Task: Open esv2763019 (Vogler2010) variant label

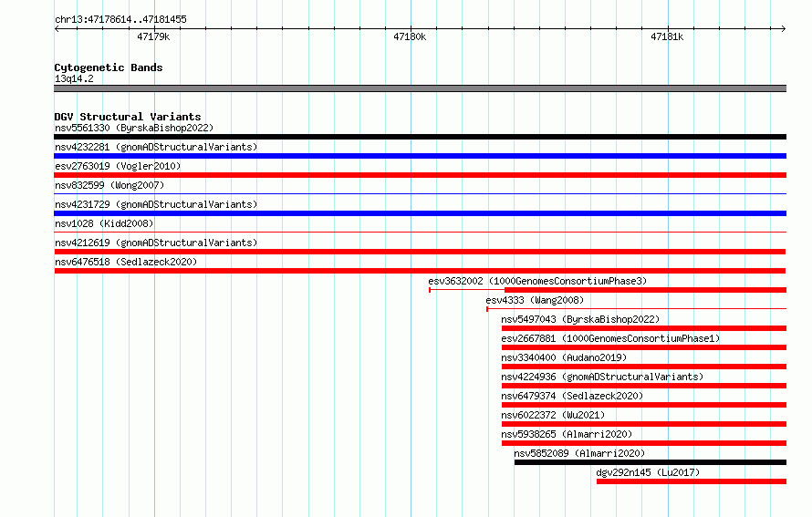Action: [118, 166]
